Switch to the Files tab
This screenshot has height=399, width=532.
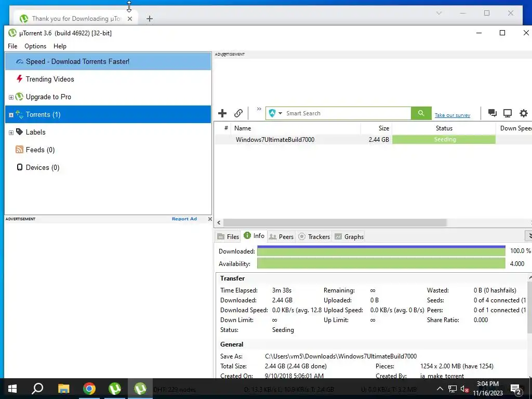pos(228,236)
